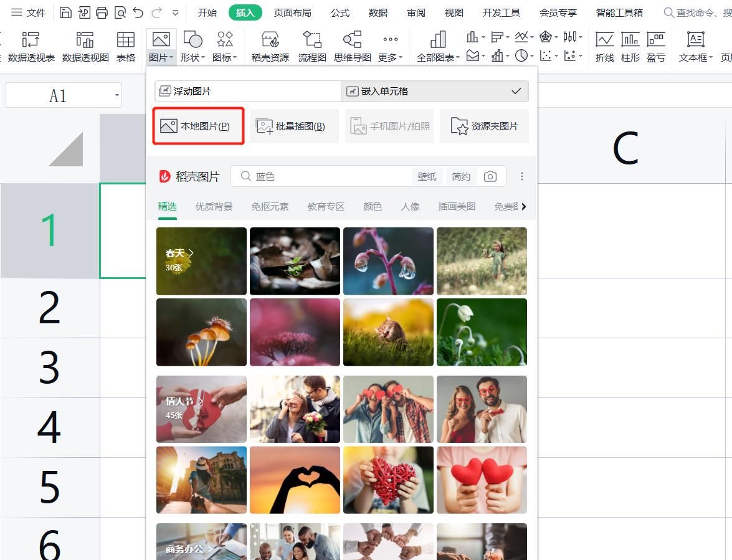Expand the A1 name box dropdown
This screenshot has height=560, width=732.
point(116,95)
